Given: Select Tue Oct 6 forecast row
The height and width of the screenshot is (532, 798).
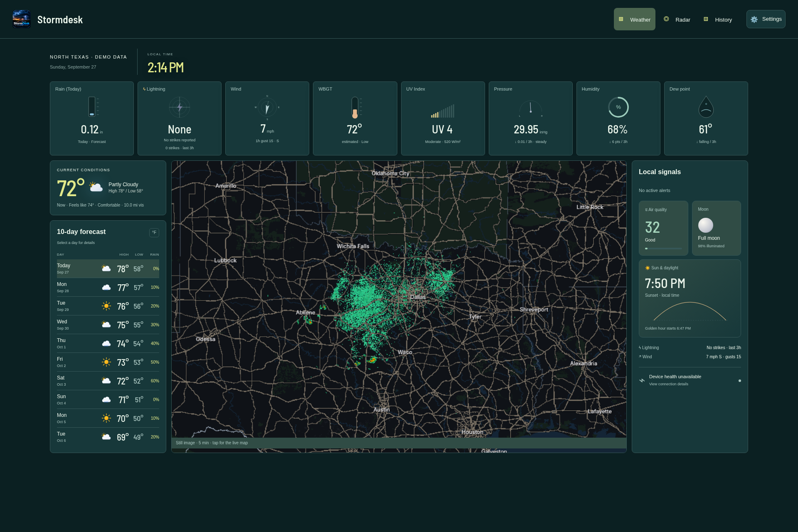Looking at the screenshot, I should click(108, 437).
